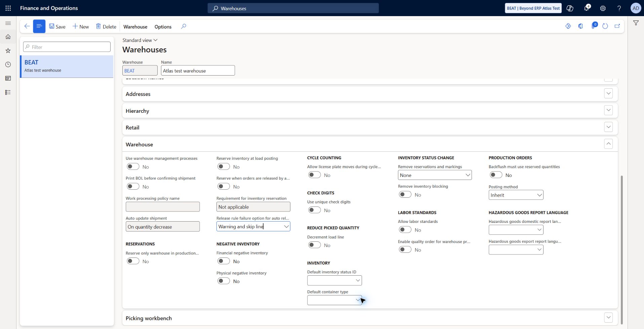Go back with the back arrow
Viewport: 644px width, 329px height.
click(27, 26)
